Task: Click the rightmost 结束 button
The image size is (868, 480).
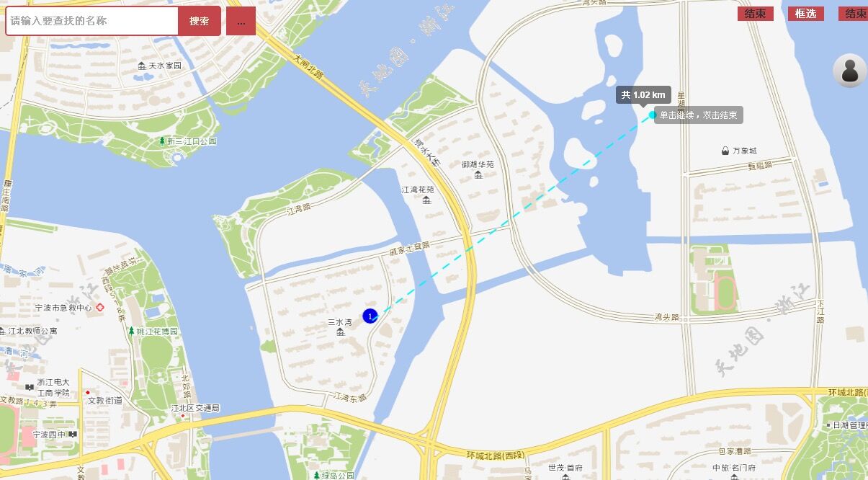Action: click(854, 14)
